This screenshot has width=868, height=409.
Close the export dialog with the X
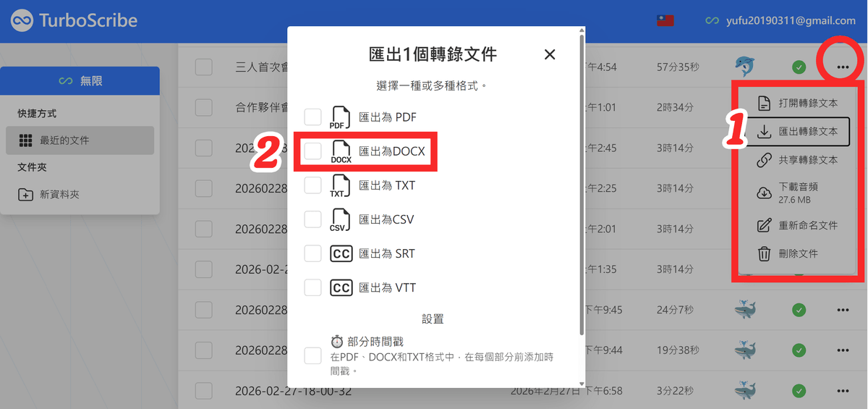tap(550, 54)
